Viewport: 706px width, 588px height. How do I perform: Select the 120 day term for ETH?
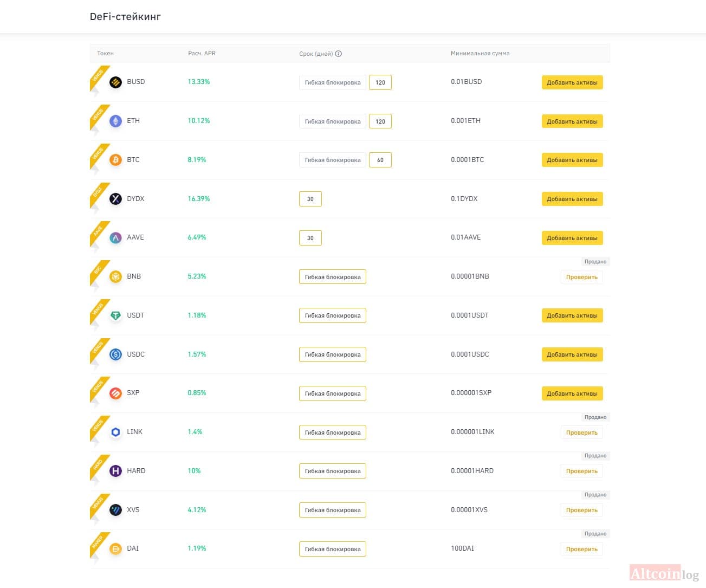pyautogui.click(x=380, y=121)
